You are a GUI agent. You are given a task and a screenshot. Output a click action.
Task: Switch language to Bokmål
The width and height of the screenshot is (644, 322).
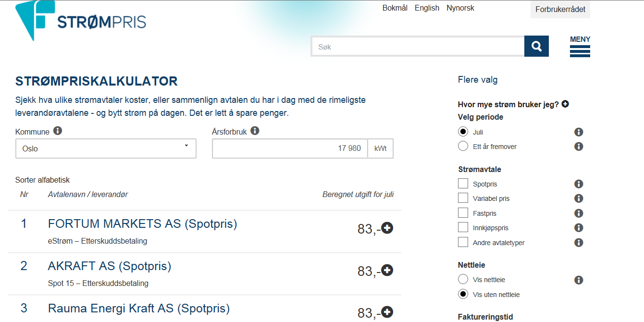tap(395, 8)
